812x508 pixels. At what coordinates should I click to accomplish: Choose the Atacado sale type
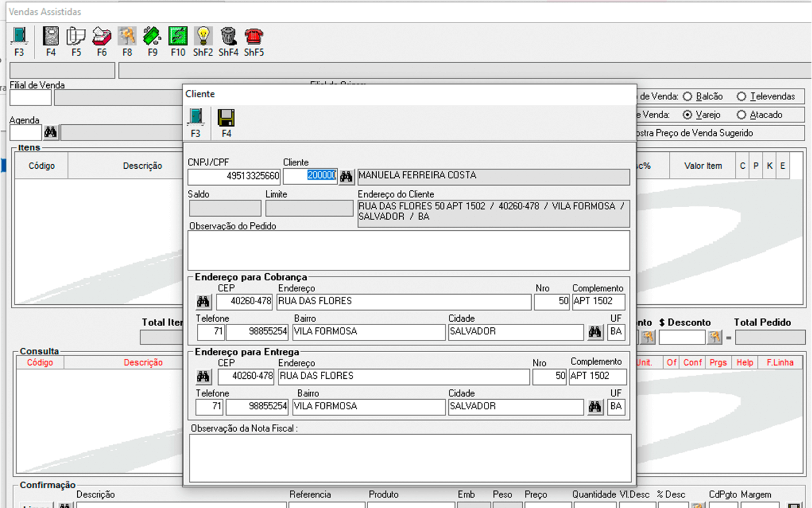click(x=742, y=115)
